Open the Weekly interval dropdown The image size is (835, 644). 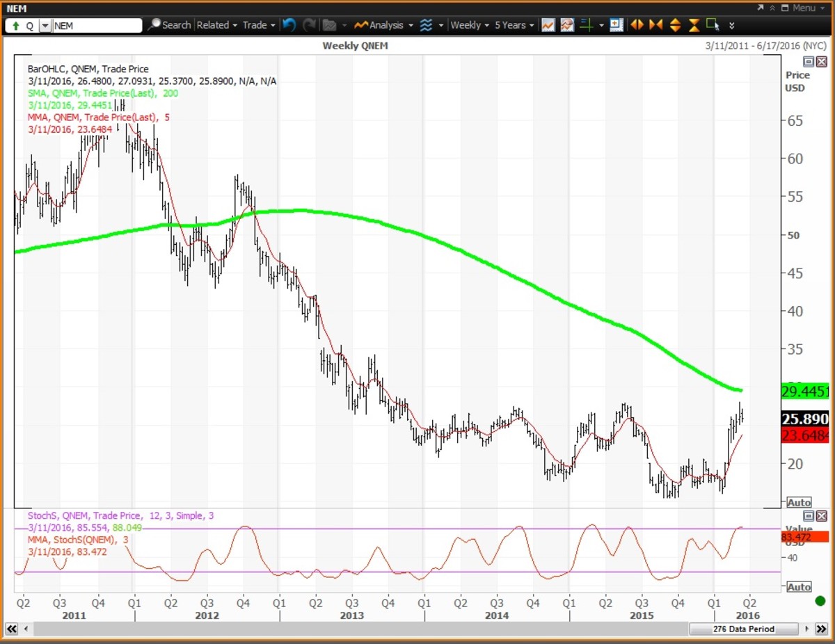470,25
